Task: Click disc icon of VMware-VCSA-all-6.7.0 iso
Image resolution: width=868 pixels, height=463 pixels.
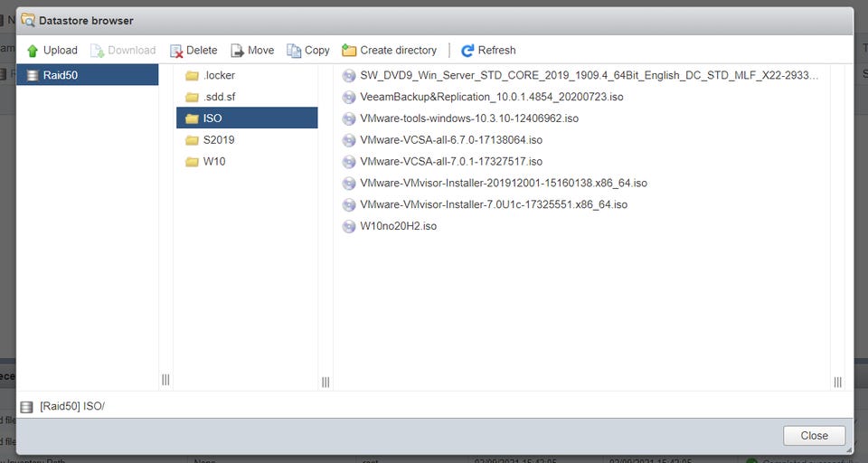Action: [x=349, y=141]
